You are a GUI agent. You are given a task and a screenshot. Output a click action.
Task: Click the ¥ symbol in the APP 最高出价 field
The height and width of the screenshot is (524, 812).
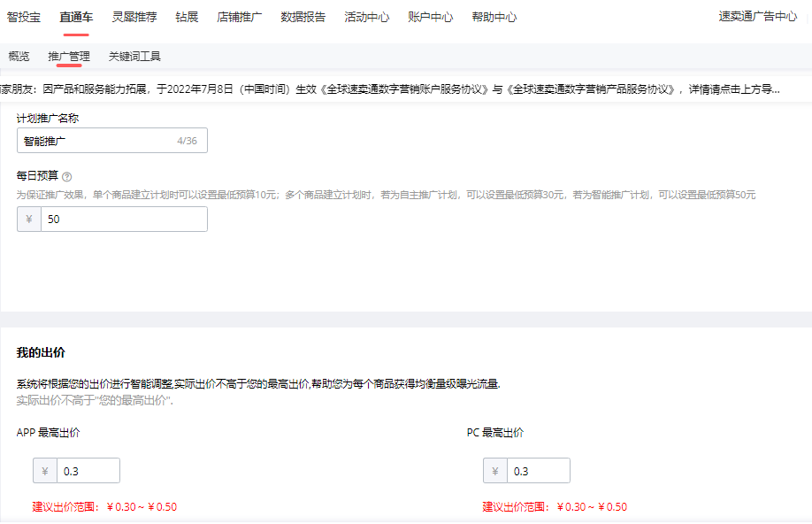(x=45, y=470)
